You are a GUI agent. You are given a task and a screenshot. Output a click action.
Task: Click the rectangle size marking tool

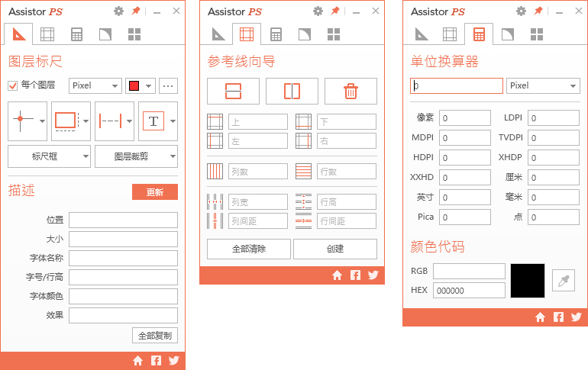(x=66, y=121)
